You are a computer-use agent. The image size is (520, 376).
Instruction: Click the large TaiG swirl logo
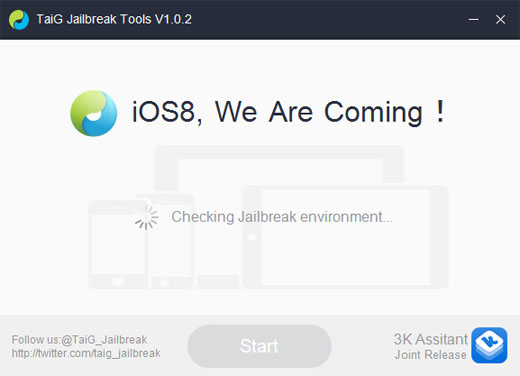click(x=94, y=113)
